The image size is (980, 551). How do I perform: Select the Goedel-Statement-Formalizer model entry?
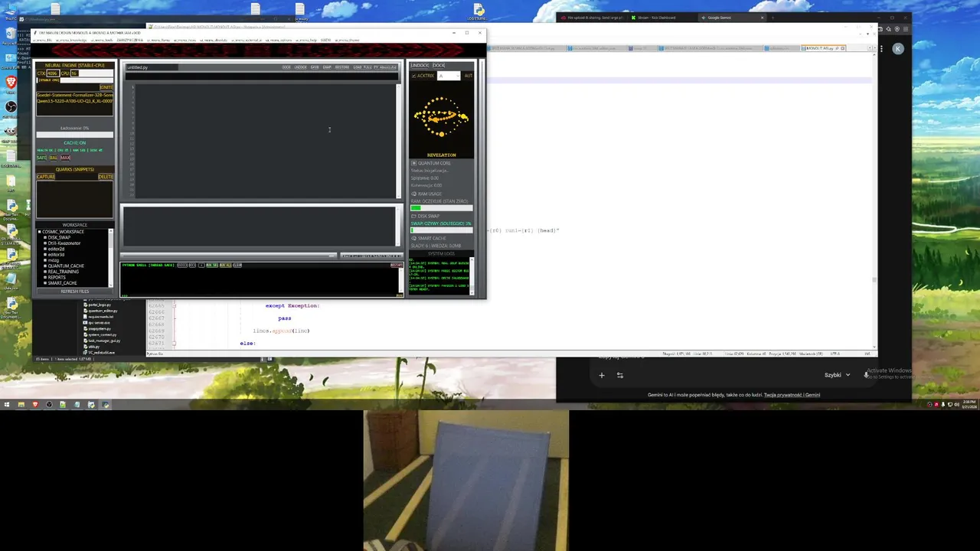75,95
